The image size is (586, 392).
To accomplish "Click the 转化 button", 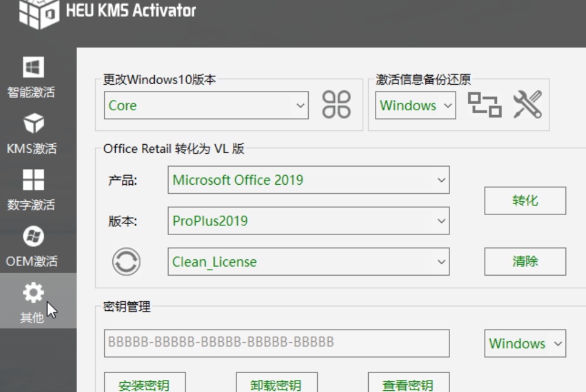I will click(525, 201).
